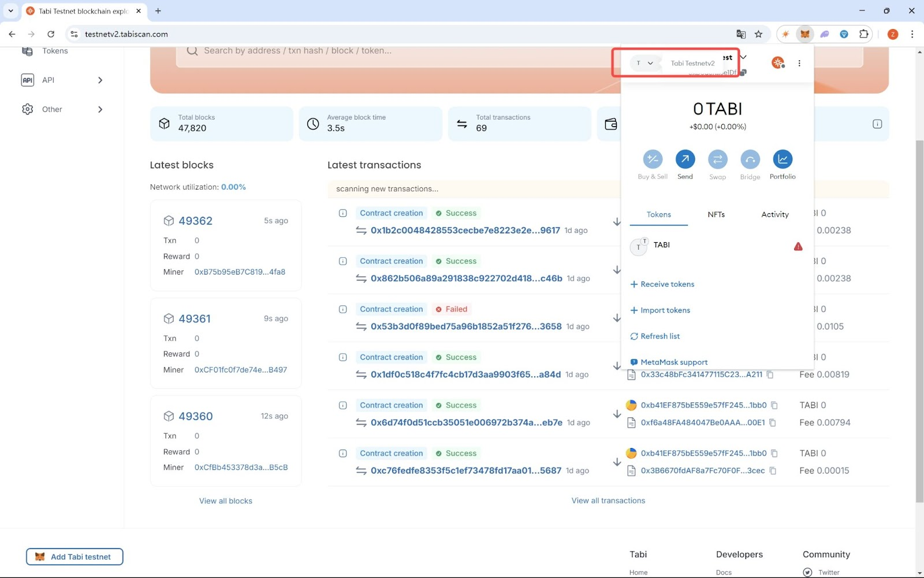The width and height of the screenshot is (924, 578).
Task: Click Import tokens in MetaMask
Action: [660, 310]
